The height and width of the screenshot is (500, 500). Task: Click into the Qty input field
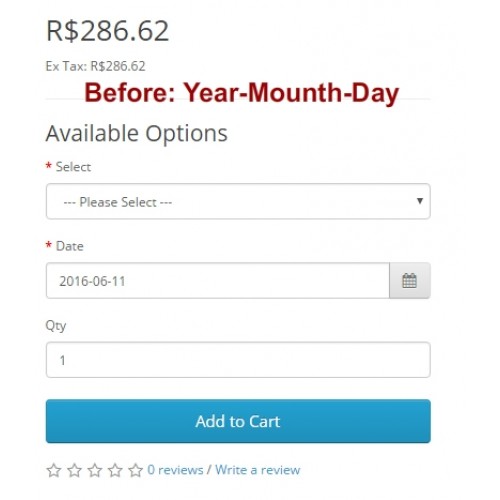coord(238,360)
